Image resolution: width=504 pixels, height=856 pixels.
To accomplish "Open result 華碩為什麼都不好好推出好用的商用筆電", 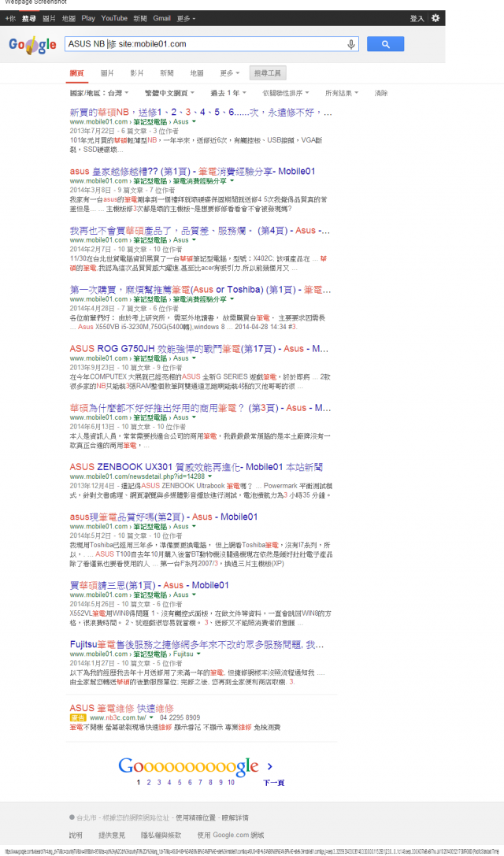I will click(x=200, y=407).
